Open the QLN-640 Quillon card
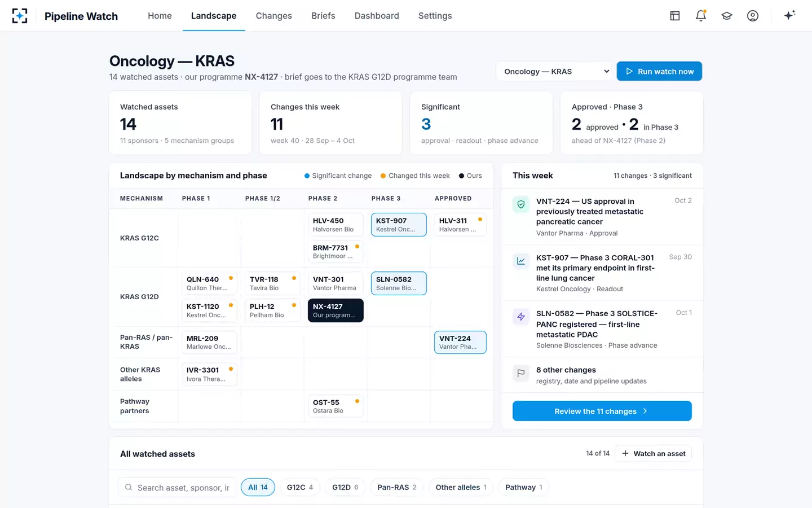The height and width of the screenshot is (508, 812). click(x=209, y=283)
